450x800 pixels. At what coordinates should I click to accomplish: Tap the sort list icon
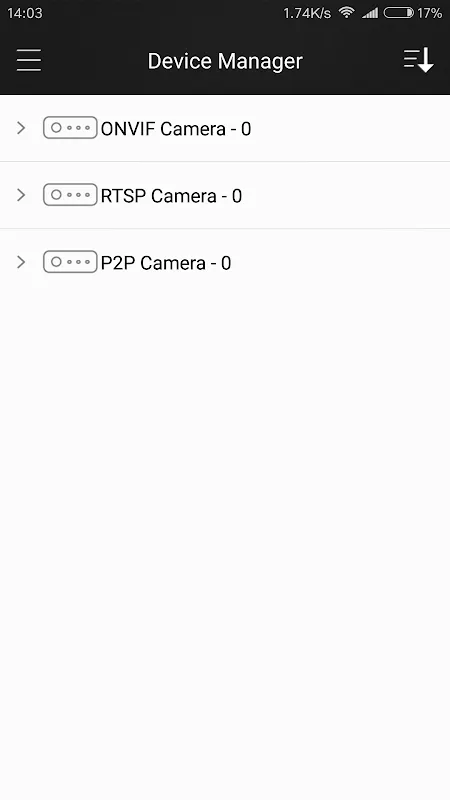[418, 61]
